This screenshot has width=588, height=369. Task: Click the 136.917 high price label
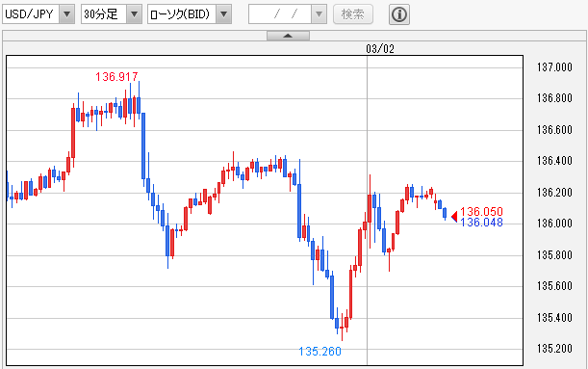(116, 76)
